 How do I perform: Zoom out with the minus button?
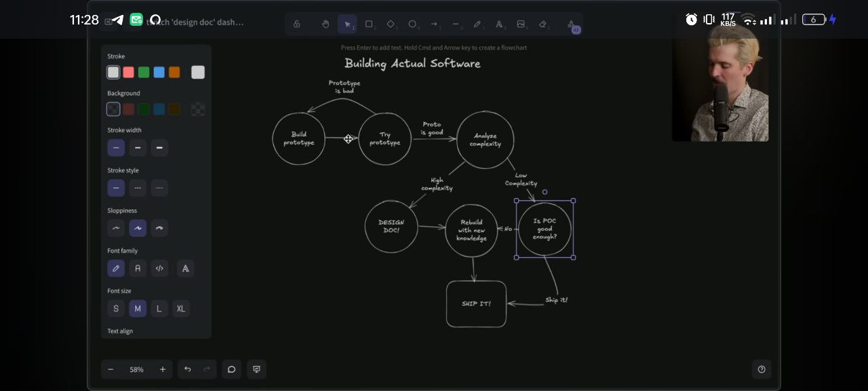111,369
